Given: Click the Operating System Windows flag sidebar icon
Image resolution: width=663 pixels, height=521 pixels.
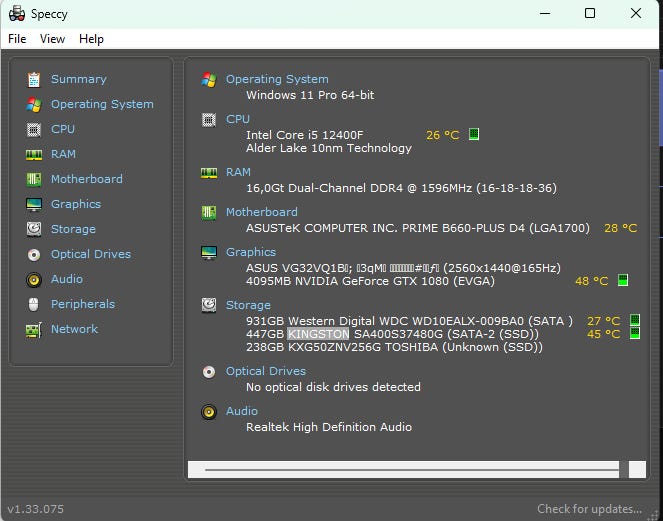Looking at the screenshot, I should pyautogui.click(x=34, y=104).
